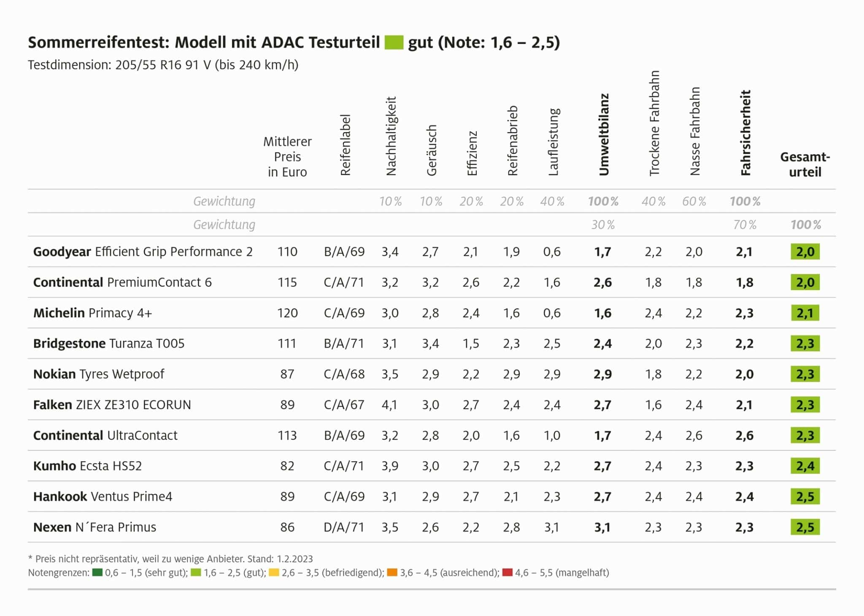Viewport: 864px width, 616px height.
Task: Click the Bridgestone Turanza T005 row name
Action: [109, 343]
